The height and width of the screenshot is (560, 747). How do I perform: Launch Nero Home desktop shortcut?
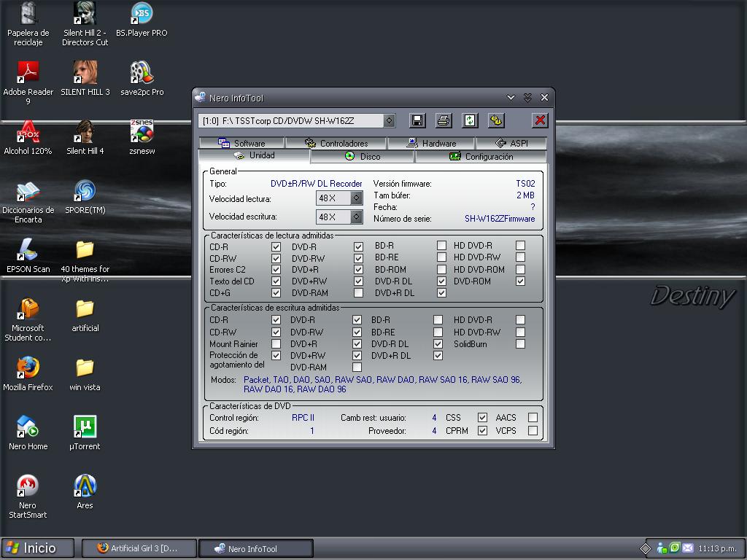(28, 433)
